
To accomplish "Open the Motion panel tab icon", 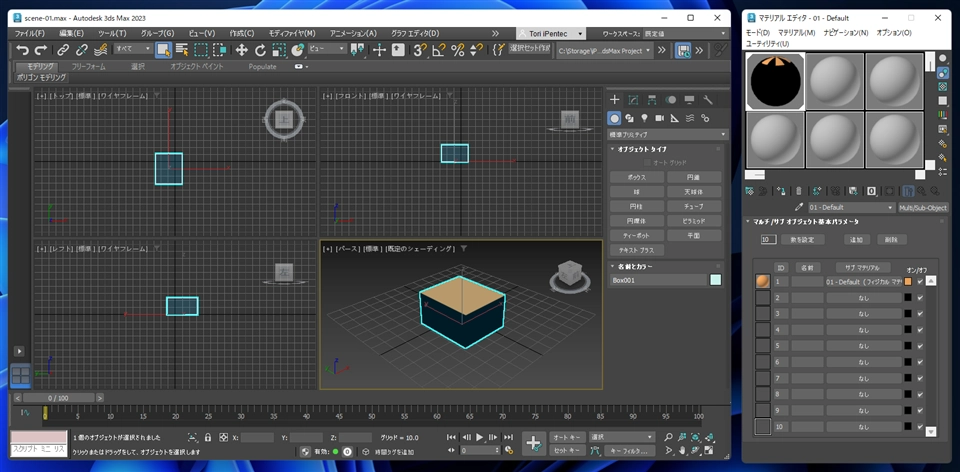I will [x=671, y=100].
